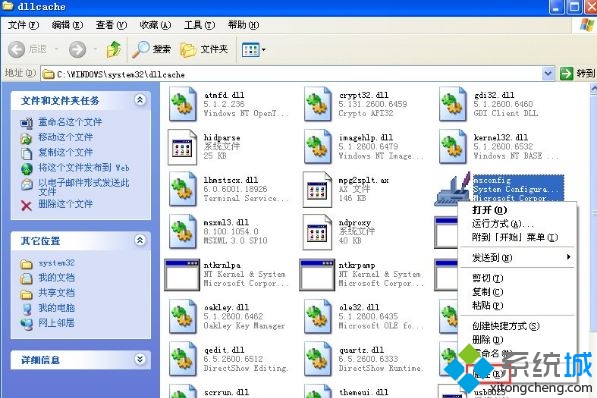
Task: Click 删除这个文件 task link
Action: [65, 204]
